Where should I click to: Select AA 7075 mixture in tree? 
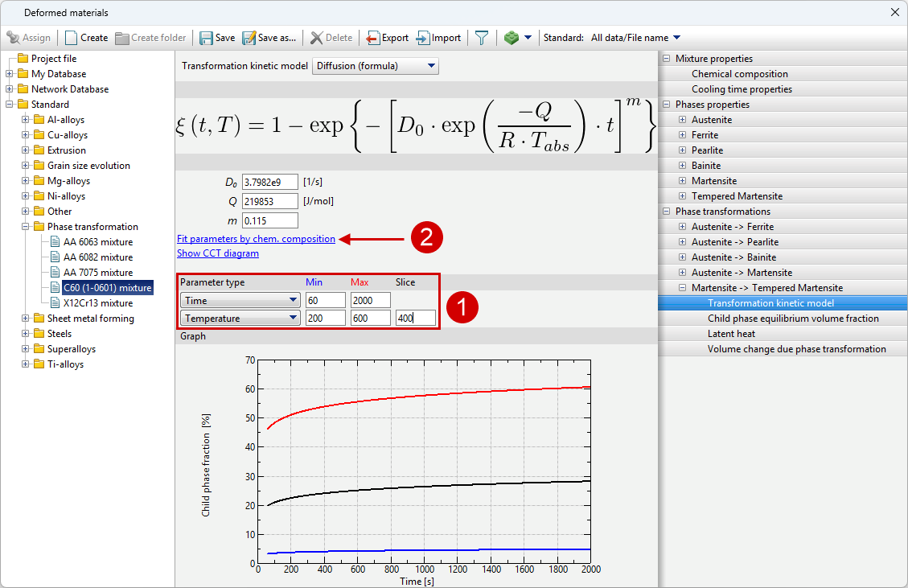tap(97, 273)
